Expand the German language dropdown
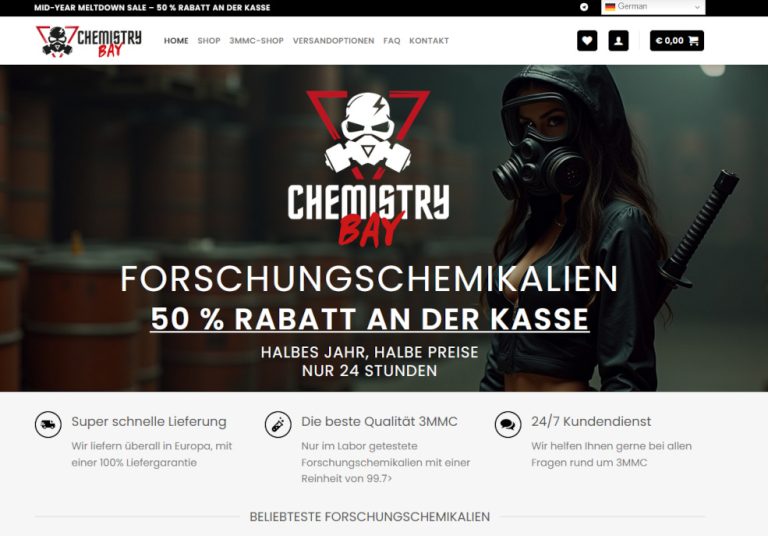The image size is (768, 536). pyautogui.click(x=653, y=7)
